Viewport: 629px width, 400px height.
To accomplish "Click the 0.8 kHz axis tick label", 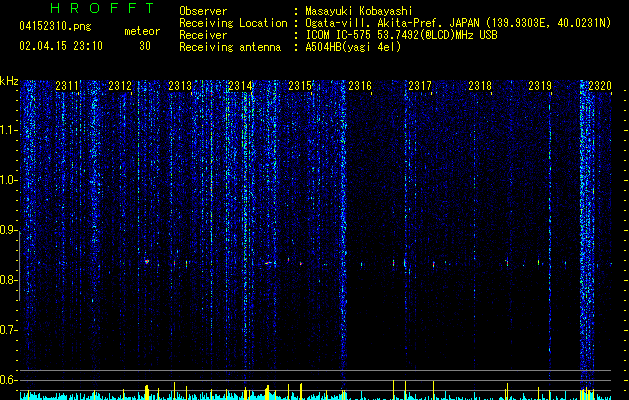I will click(x=8, y=280).
